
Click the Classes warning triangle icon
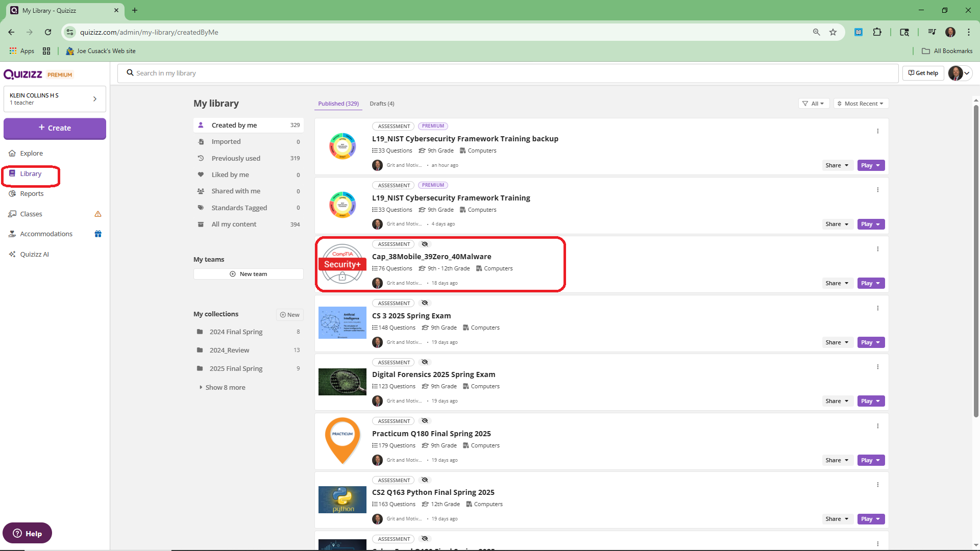98,214
